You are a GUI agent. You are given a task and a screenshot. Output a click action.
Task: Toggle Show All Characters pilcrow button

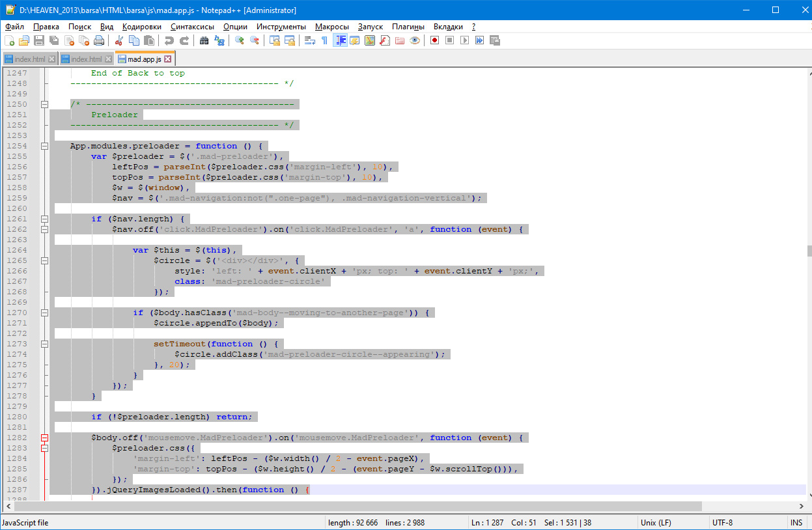[324, 40]
